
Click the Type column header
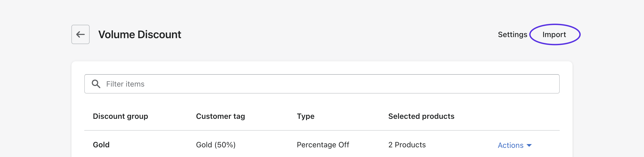coord(306,116)
